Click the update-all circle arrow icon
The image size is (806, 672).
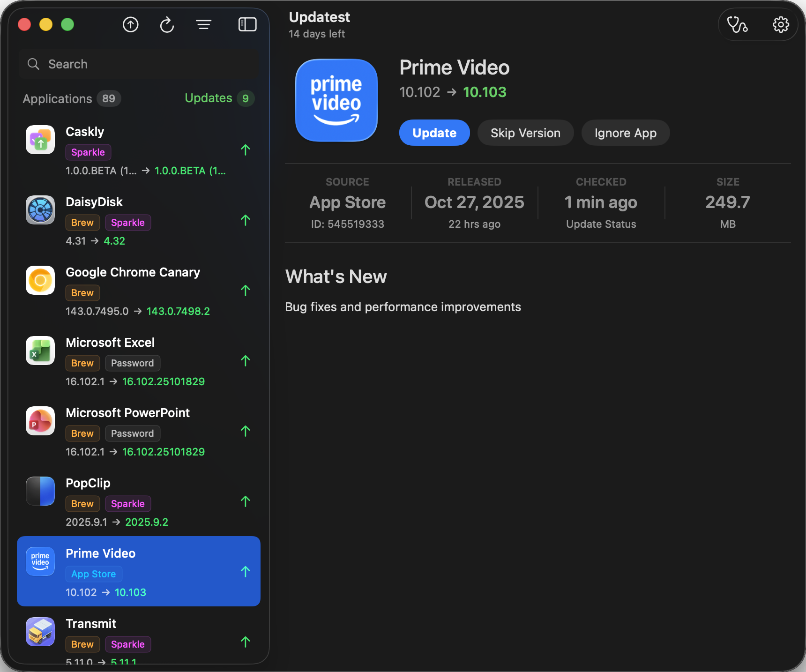click(x=130, y=24)
